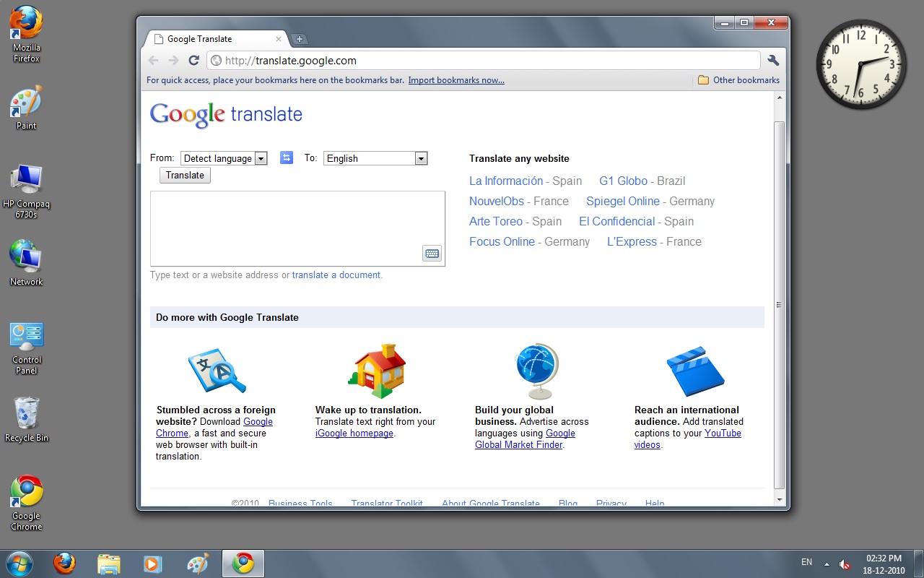Click the Firefox icon in the taskbar
Image resolution: width=924 pixels, height=578 pixels.
tap(65, 563)
